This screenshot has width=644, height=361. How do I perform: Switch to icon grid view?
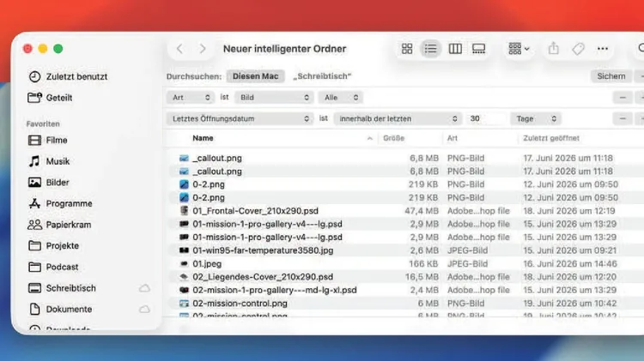tap(407, 49)
